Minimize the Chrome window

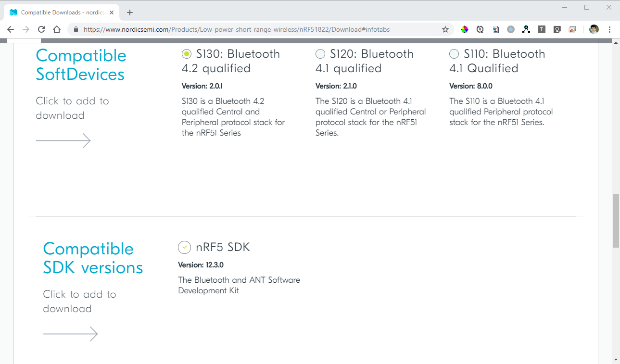click(565, 7)
